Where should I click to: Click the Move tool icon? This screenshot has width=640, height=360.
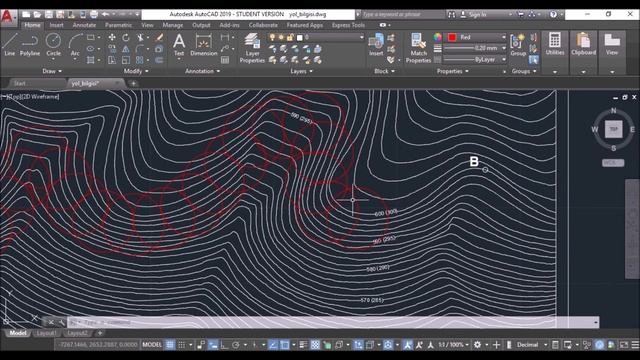pyautogui.click(x=111, y=38)
